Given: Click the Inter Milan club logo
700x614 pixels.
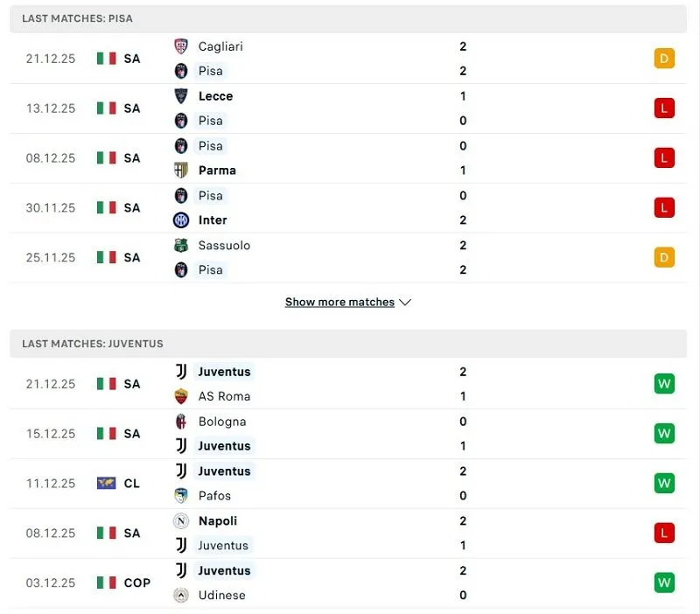Looking at the screenshot, I should pyautogui.click(x=182, y=220).
